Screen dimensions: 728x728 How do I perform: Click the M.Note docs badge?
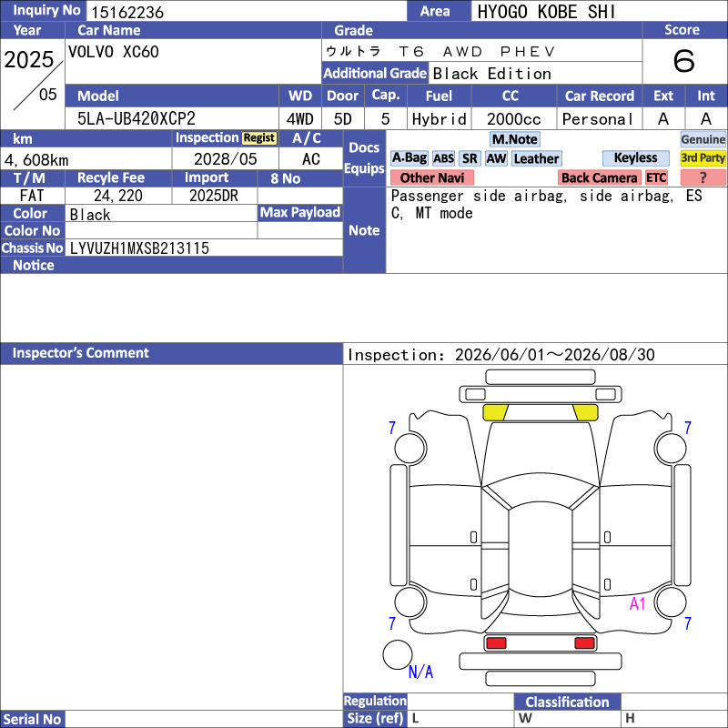point(514,139)
